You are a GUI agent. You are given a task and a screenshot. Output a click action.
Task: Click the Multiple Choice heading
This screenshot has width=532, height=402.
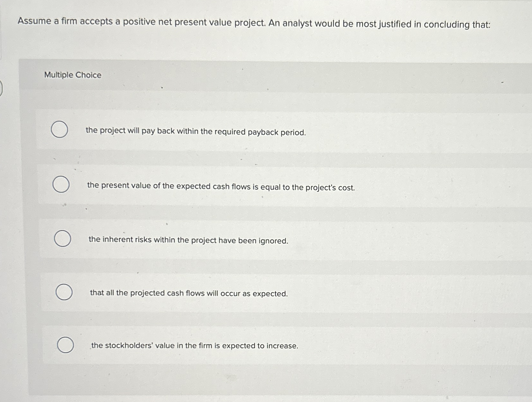[73, 75]
